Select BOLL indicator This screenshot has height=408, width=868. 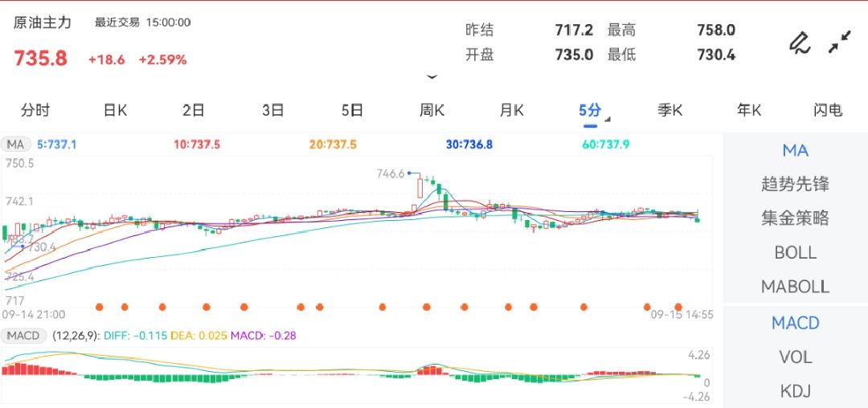click(x=796, y=253)
